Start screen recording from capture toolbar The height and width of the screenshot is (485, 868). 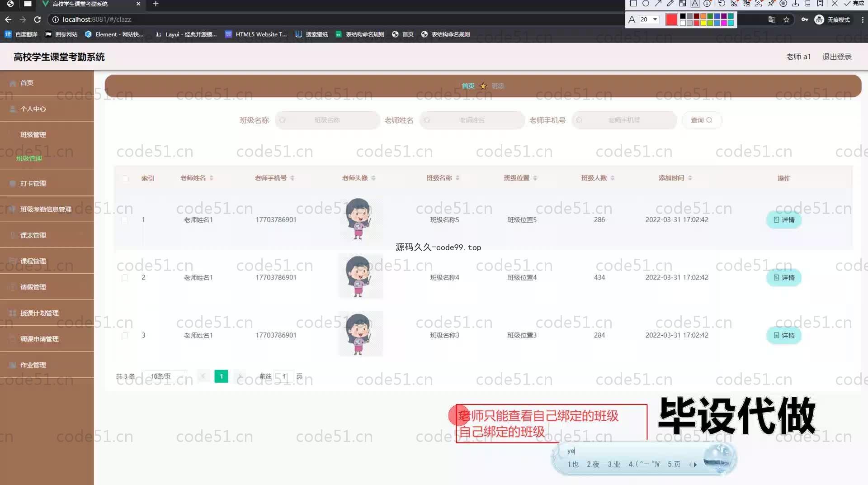tap(783, 4)
